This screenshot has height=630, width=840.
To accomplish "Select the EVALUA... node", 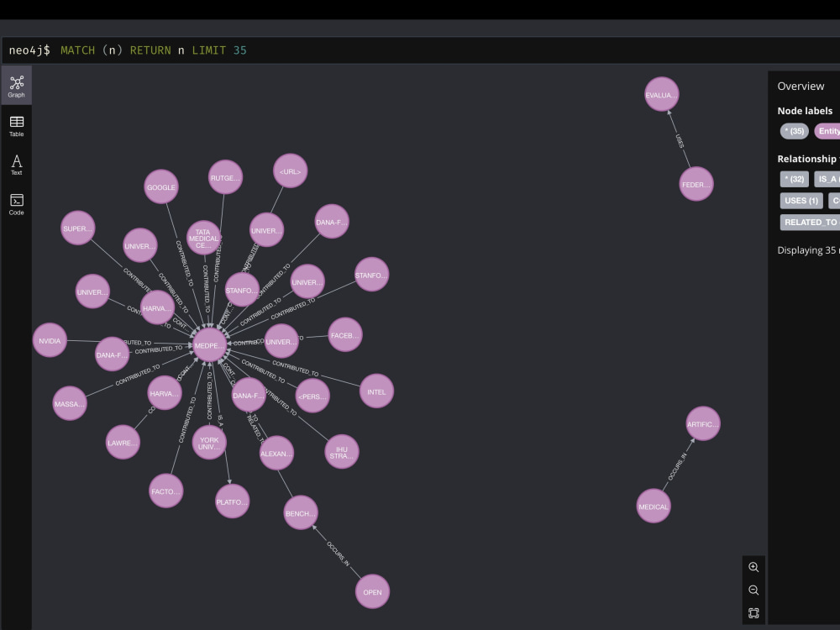I will point(662,95).
